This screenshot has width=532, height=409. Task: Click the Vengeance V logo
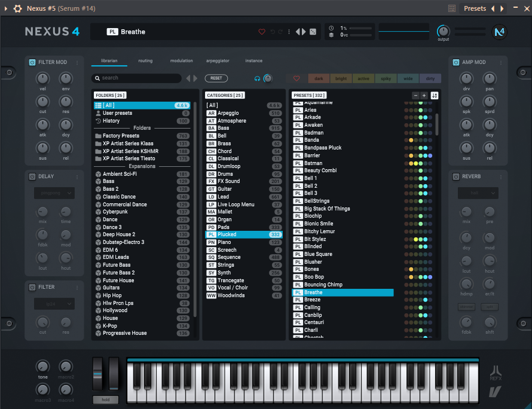[495, 392]
